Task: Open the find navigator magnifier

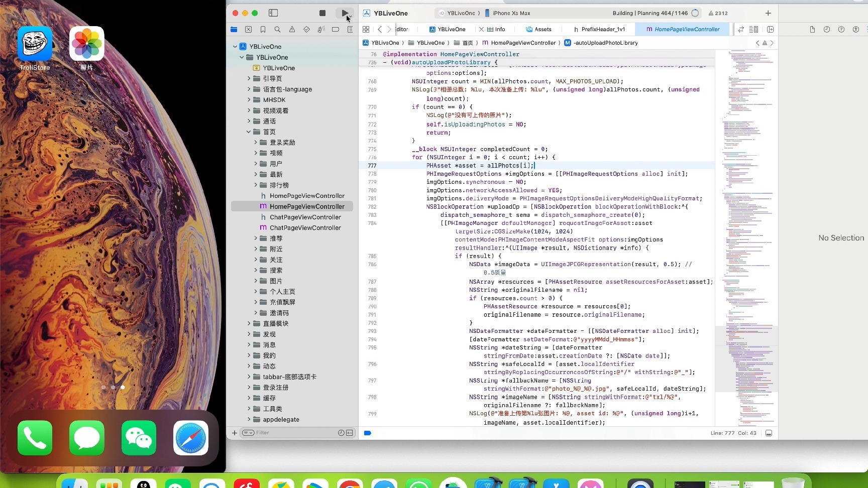Action: 277,30
